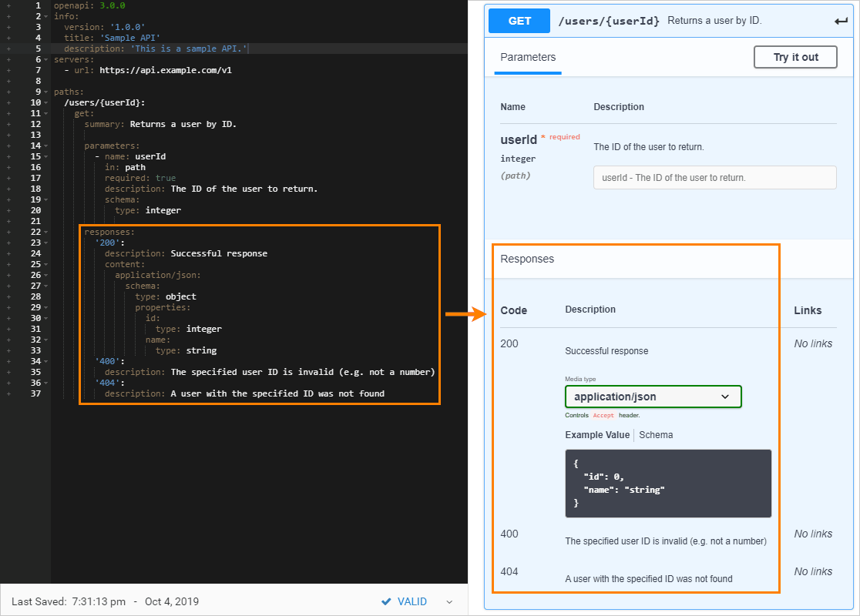Screen dimensions: 860x616
Task: Click the VALID checkmark icon
Action: [386, 601]
